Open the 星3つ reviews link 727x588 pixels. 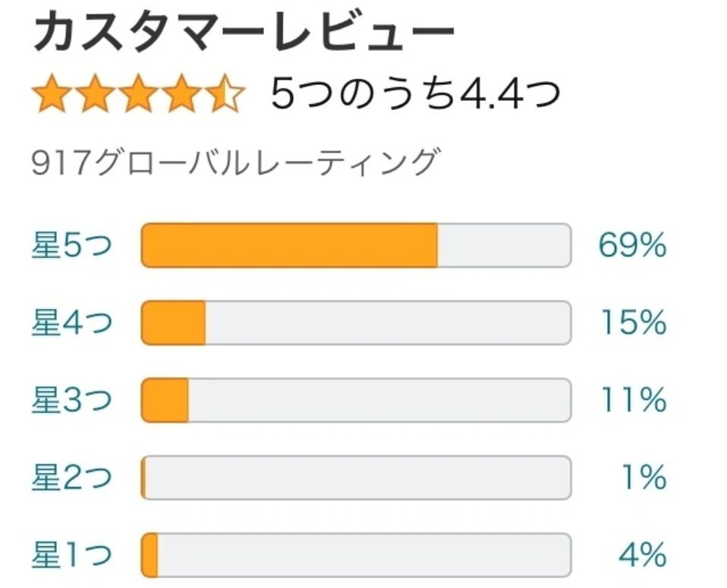[72, 401]
